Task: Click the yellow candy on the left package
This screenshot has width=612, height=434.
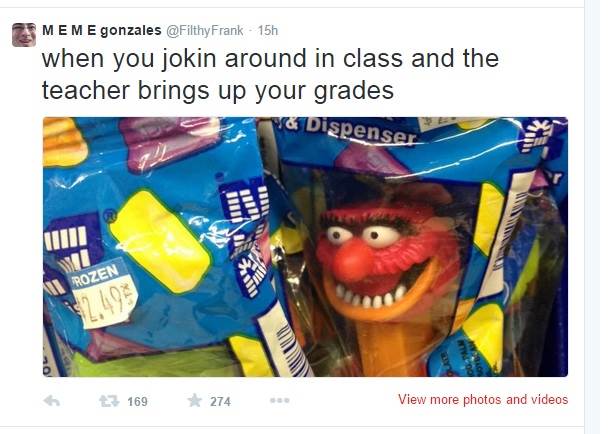Action: point(160,241)
